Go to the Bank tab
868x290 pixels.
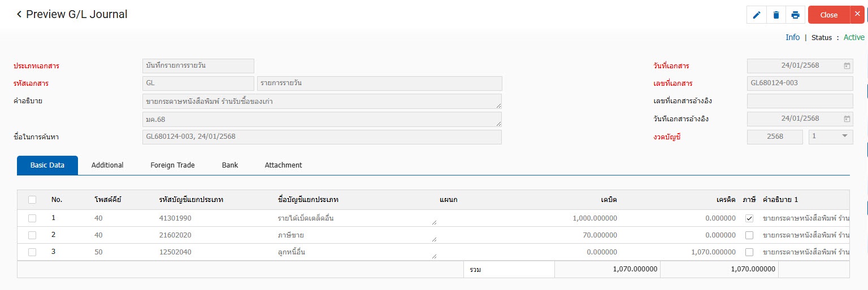click(x=229, y=165)
